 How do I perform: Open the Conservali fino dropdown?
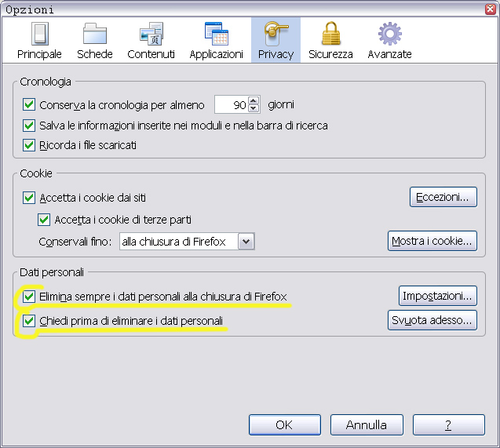(187, 241)
